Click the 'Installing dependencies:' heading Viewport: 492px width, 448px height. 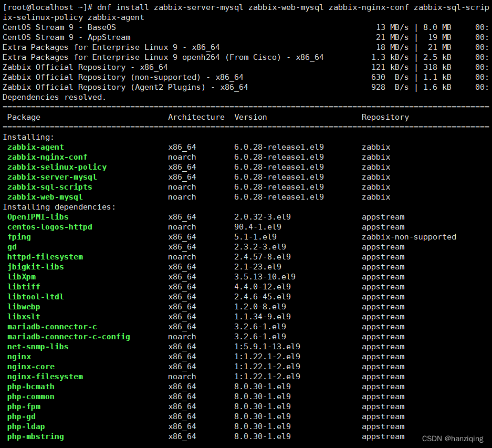59,207
